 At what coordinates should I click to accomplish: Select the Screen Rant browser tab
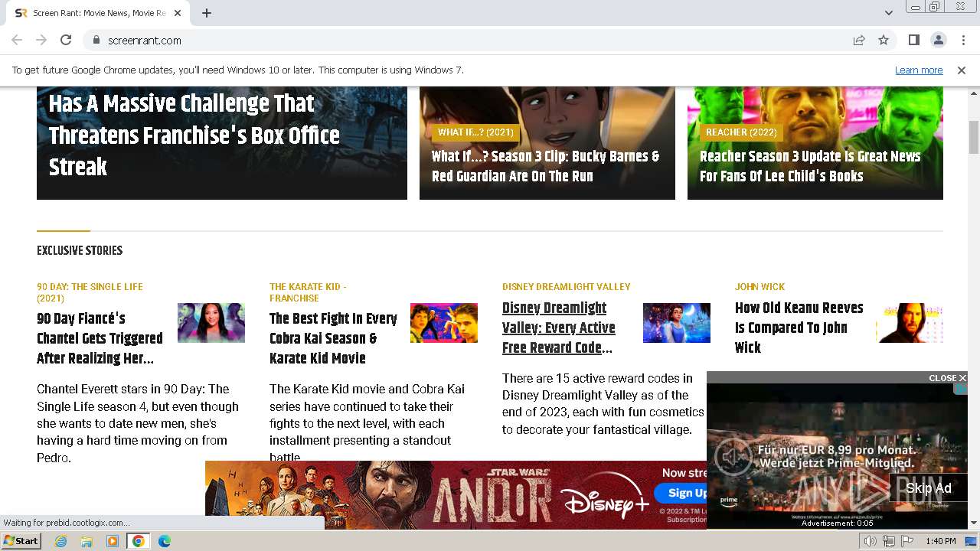coord(100,13)
